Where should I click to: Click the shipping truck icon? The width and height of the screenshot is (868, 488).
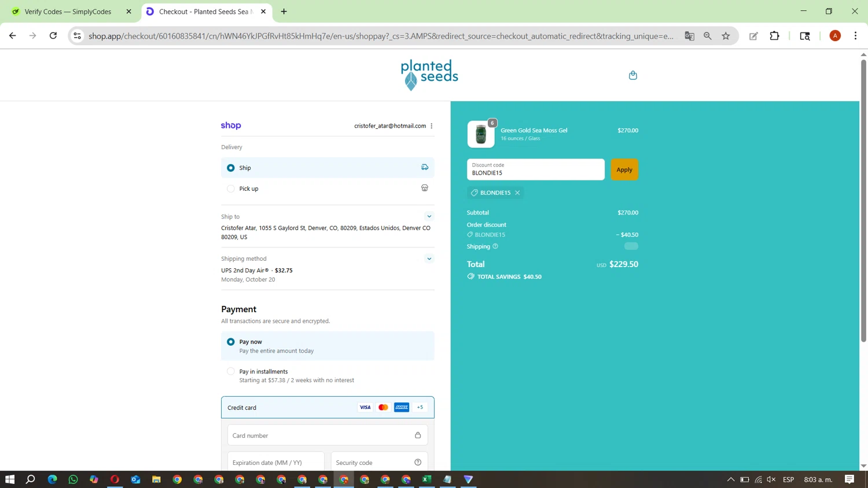(425, 167)
